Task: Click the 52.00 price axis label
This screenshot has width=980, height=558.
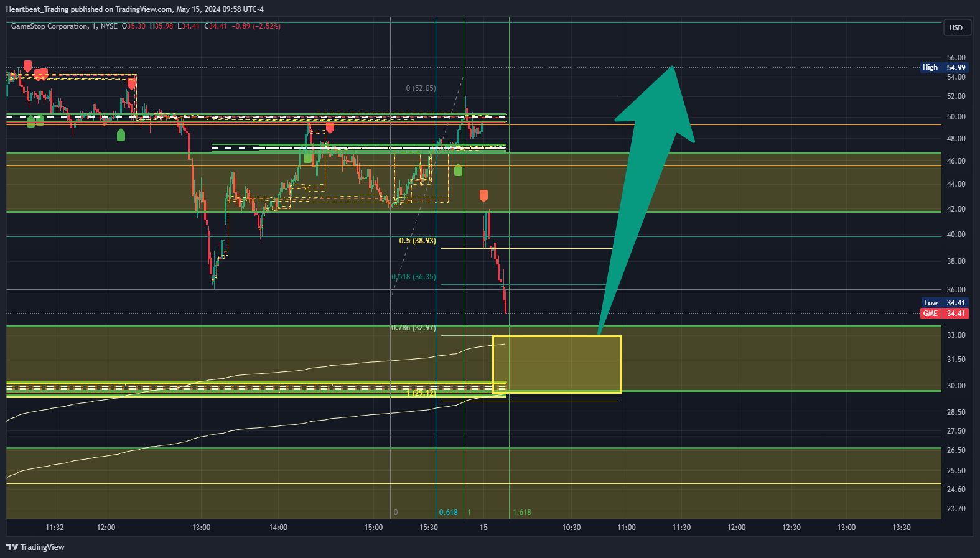Action: 956,96
